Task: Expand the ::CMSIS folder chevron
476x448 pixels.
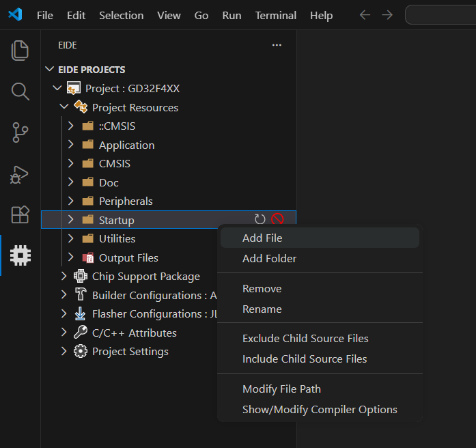Action: 71,126
